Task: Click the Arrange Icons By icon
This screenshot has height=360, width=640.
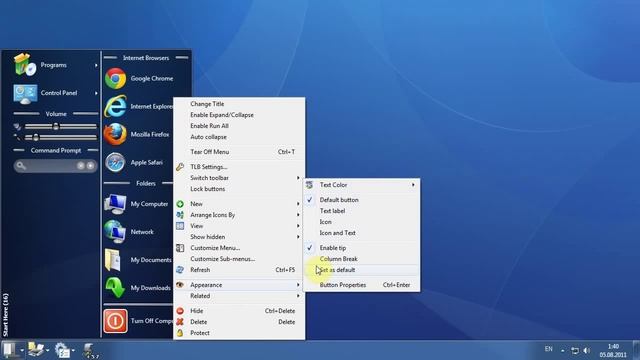Action: pyautogui.click(x=180, y=215)
